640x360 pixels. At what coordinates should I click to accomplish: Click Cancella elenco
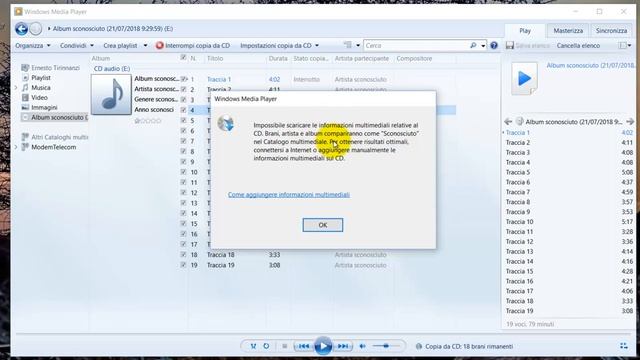click(578, 45)
